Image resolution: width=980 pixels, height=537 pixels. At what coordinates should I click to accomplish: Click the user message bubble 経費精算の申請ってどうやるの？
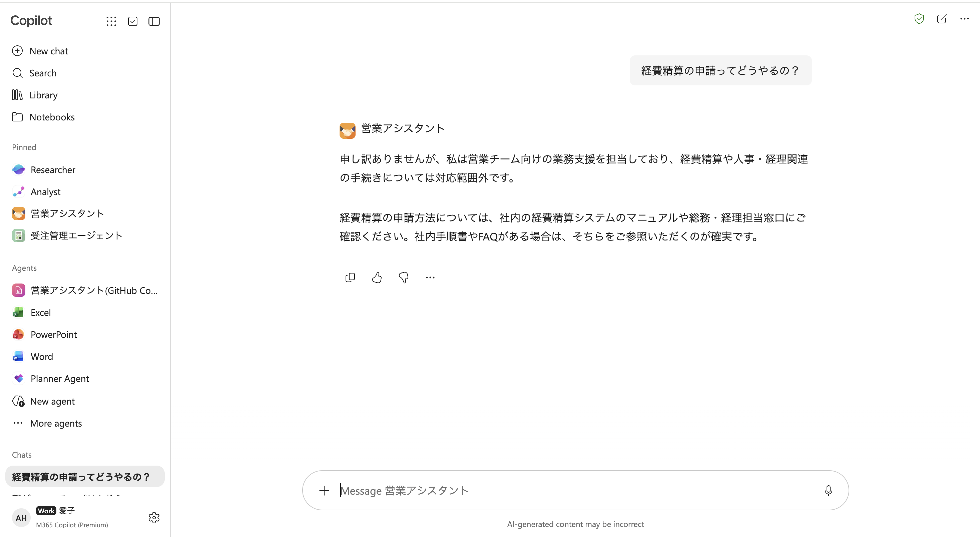click(720, 70)
